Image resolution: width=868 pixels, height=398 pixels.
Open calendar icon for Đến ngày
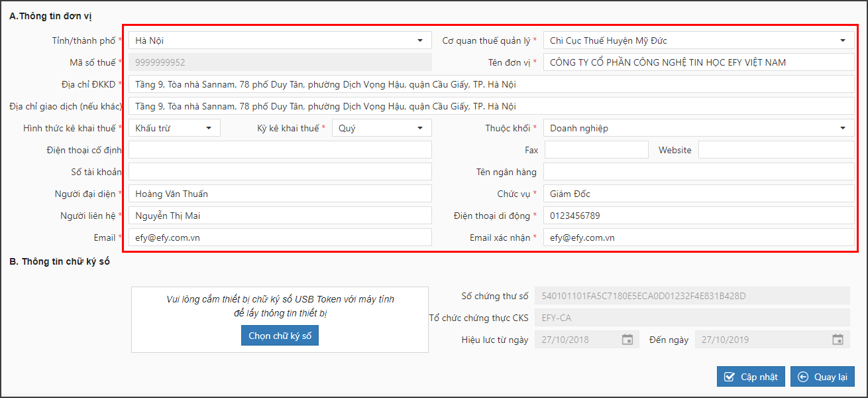click(x=838, y=340)
